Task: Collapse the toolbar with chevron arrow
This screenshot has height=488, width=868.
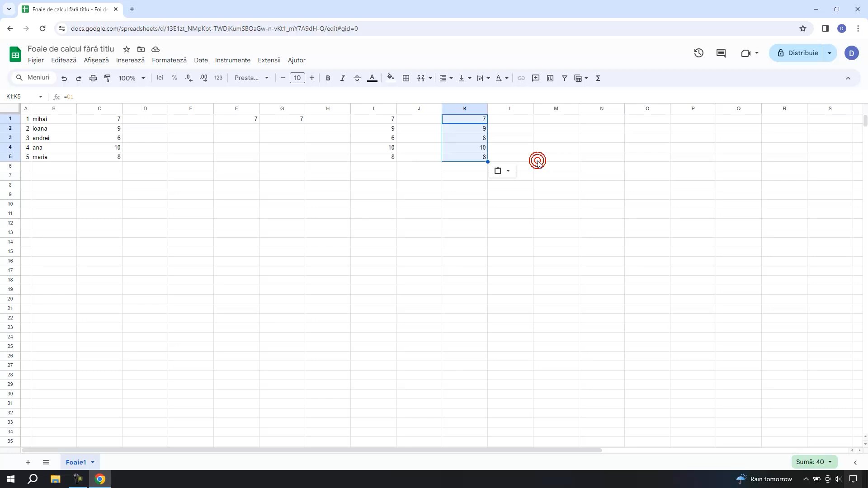Action: click(848, 78)
